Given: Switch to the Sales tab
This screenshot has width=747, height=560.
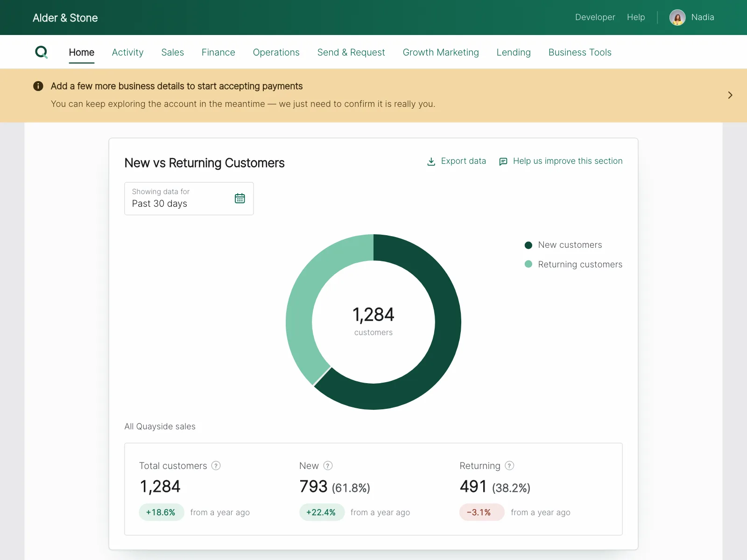Looking at the screenshot, I should point(173,52).
